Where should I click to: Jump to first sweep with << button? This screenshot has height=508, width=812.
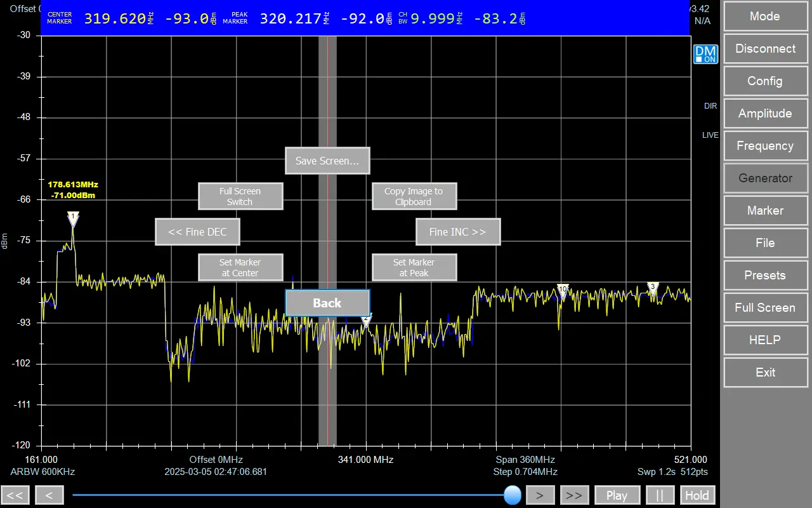click(16, 495)
